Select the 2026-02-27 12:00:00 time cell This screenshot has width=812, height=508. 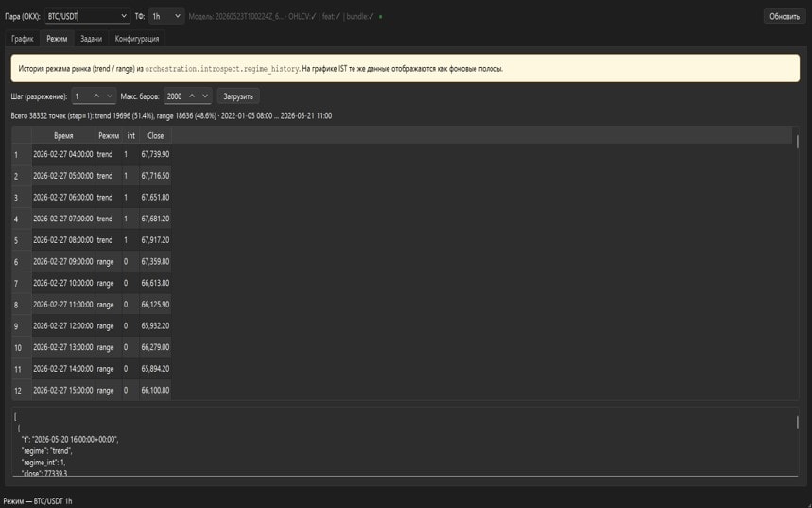coord(63,326)
